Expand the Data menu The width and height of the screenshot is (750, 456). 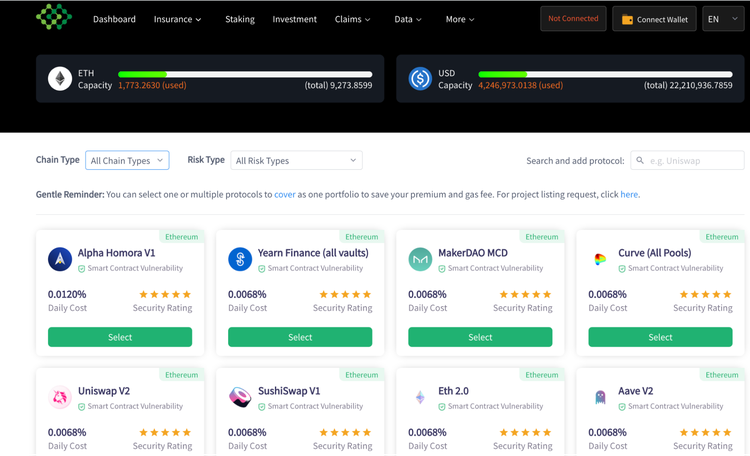click(408, 19)
